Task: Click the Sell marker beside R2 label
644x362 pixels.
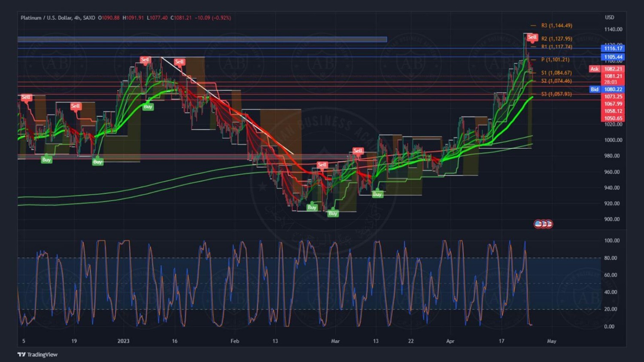Action: click(532, 37)
